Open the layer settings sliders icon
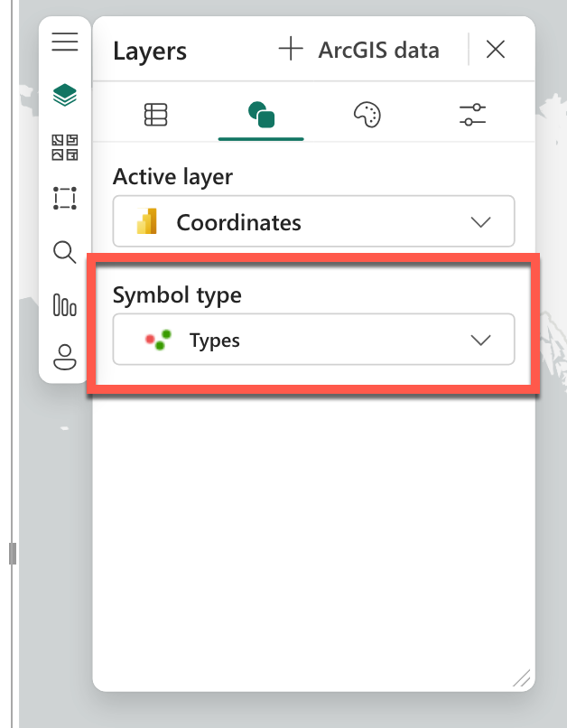The width and height of the screenshot is (567, 728). coord(471,114)
